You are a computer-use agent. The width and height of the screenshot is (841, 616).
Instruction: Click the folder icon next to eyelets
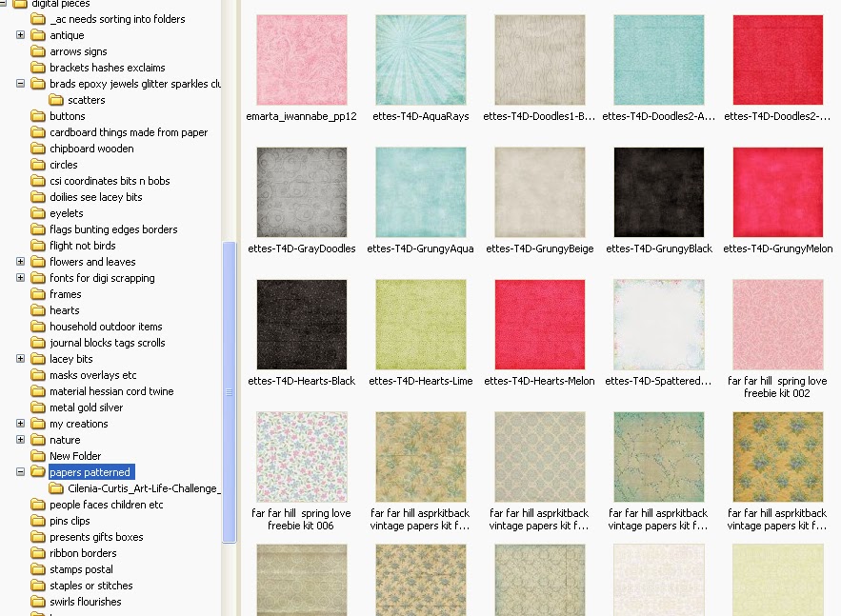tap(38, 213)
